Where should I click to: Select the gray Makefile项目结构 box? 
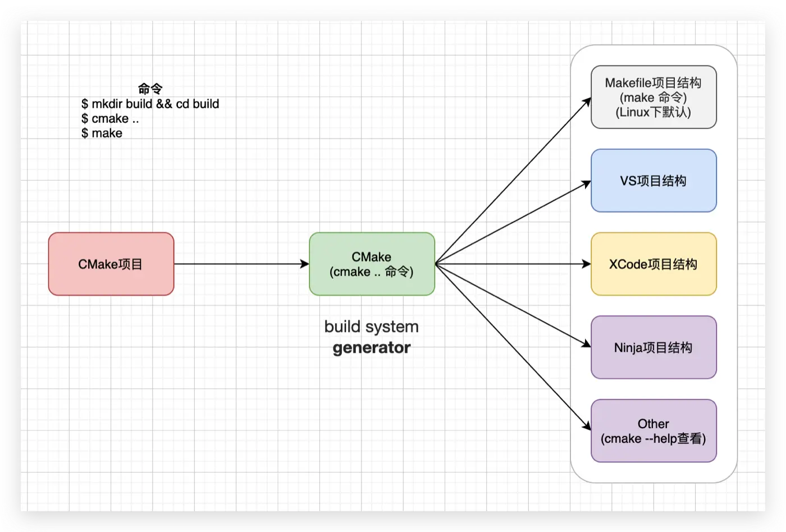[x=654, y=97]
